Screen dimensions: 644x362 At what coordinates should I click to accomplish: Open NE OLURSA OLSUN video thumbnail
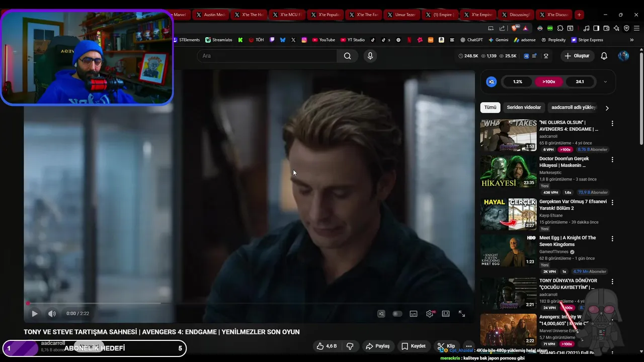508,135
